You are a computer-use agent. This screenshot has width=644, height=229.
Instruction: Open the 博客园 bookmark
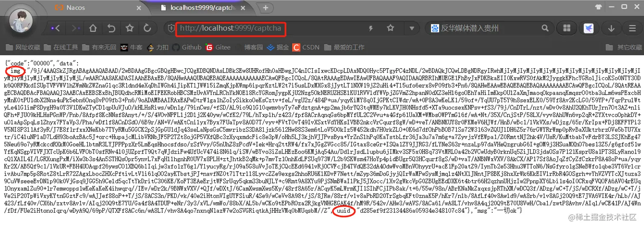(x=250, y=47)
